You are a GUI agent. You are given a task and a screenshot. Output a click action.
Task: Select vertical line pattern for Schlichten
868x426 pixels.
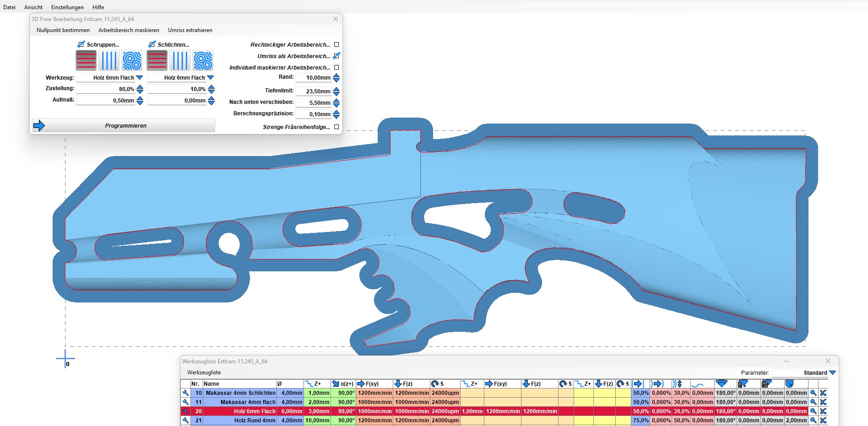[x=180, y=60]
